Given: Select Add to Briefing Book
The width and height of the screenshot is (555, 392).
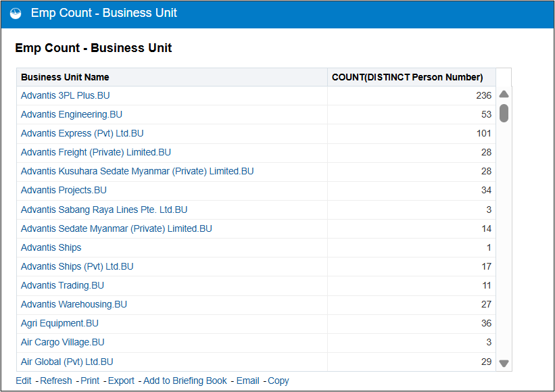Looking at the screenshot, I should coord(185,381).
